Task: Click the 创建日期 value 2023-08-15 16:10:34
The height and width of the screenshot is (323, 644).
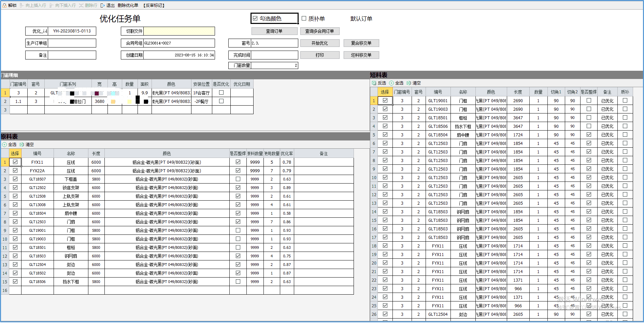Action: (179, 55)
